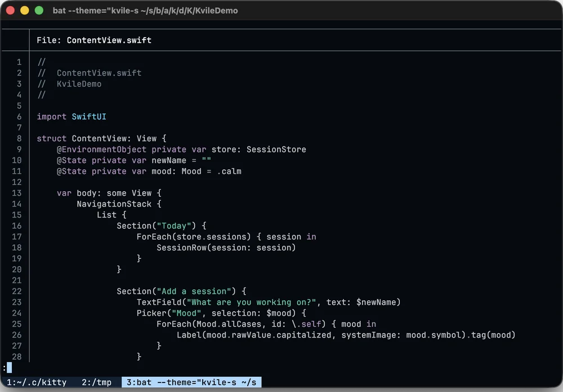Click var body: some View line

tap(109, 193)
